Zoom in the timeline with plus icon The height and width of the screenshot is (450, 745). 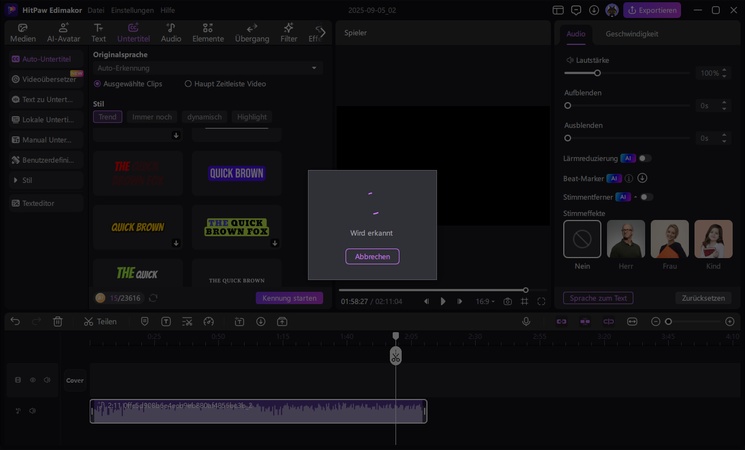[730, 322]
